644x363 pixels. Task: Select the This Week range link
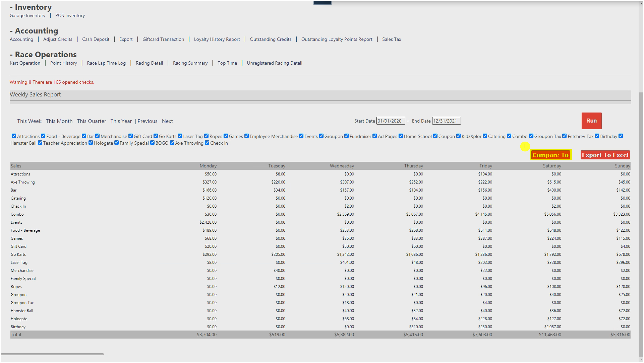(x=30, y=121)
